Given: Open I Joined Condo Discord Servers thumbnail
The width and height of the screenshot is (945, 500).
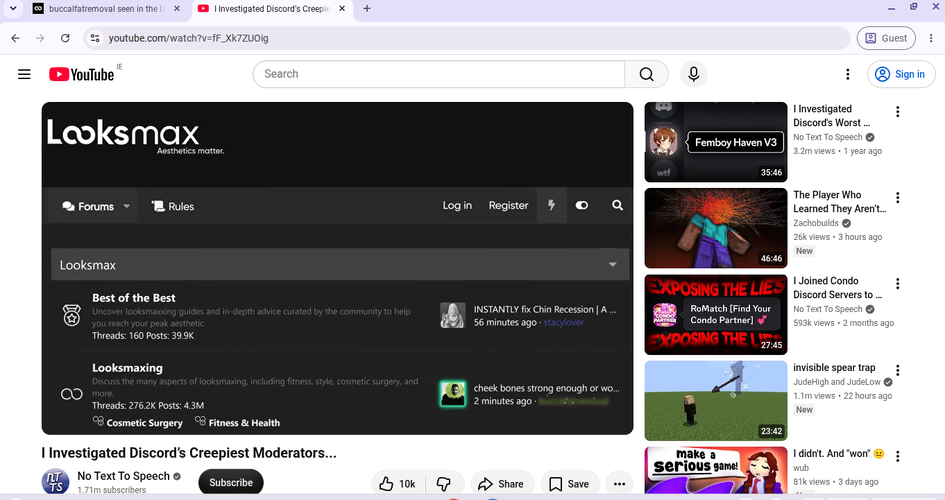Looking at the screenshot, I should coord(716,314).
